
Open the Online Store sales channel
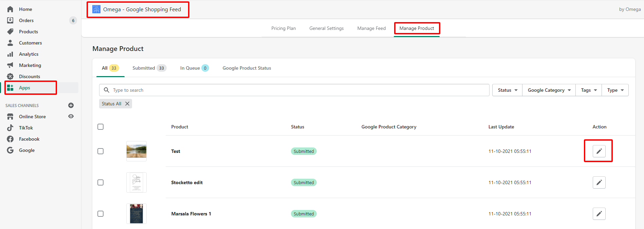tap(32, 117)
